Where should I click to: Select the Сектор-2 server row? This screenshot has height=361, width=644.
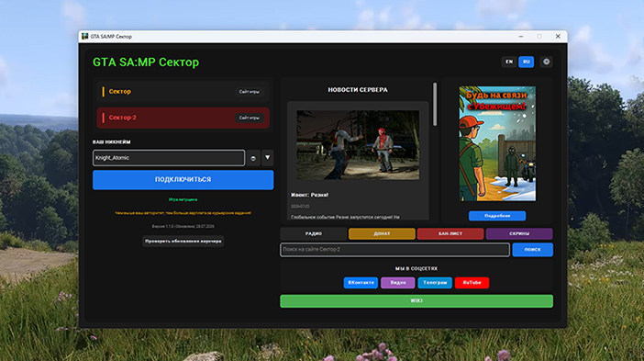[183, 118]
